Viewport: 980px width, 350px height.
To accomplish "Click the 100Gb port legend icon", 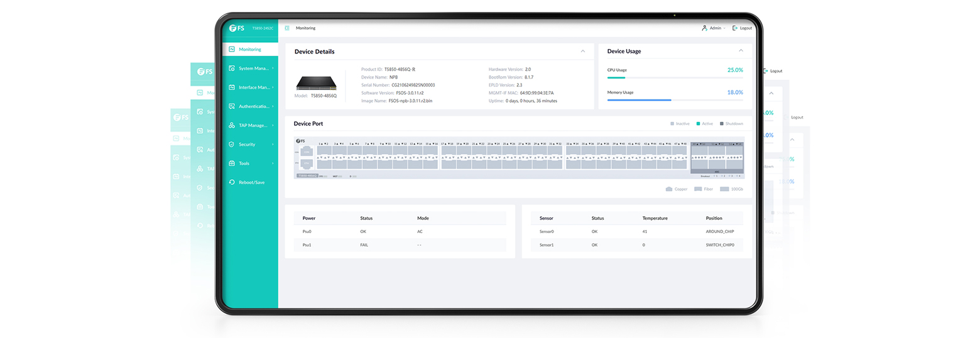I will [x=724, y=189].
